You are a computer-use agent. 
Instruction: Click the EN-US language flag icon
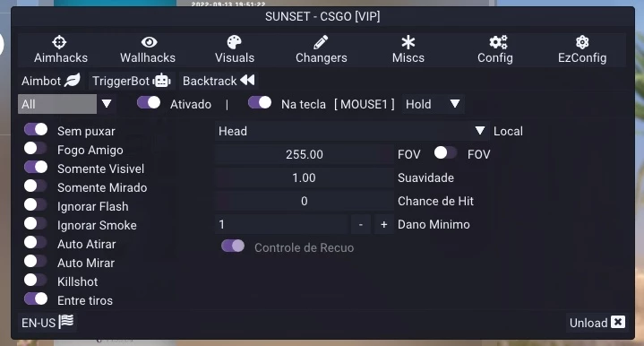(x=66, y=321)
